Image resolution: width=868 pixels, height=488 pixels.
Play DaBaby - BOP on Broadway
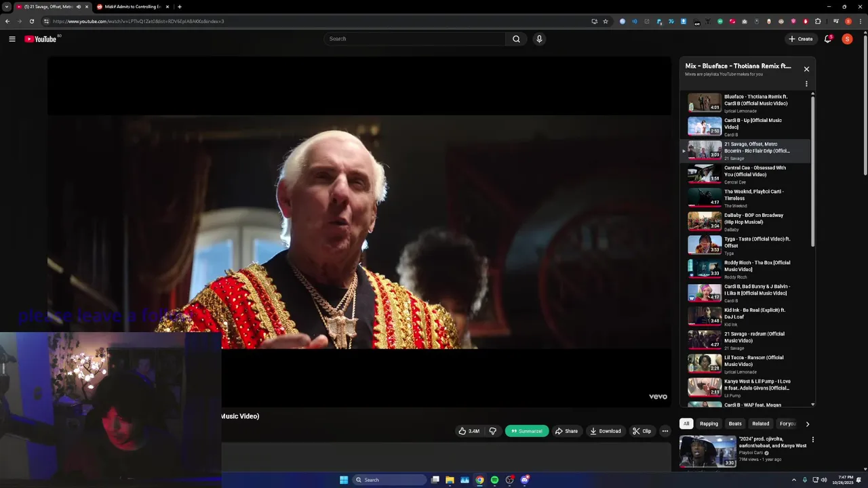(x=745, y=222)
